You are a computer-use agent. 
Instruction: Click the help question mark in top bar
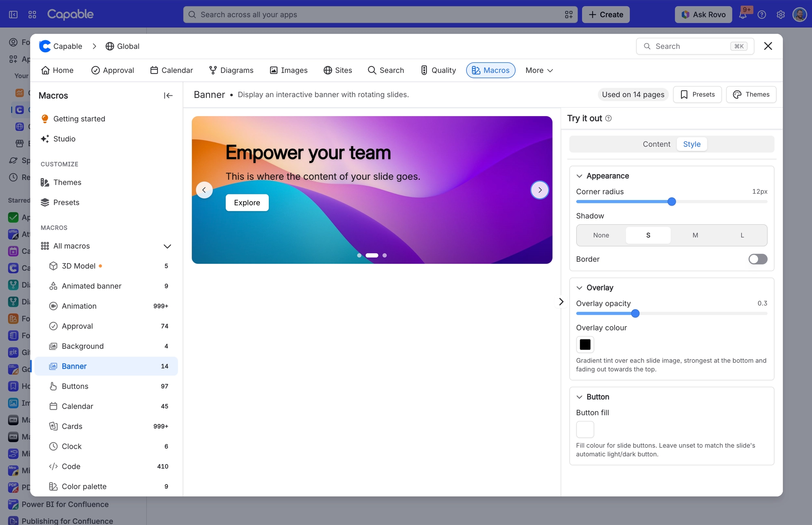click(762, 15)
